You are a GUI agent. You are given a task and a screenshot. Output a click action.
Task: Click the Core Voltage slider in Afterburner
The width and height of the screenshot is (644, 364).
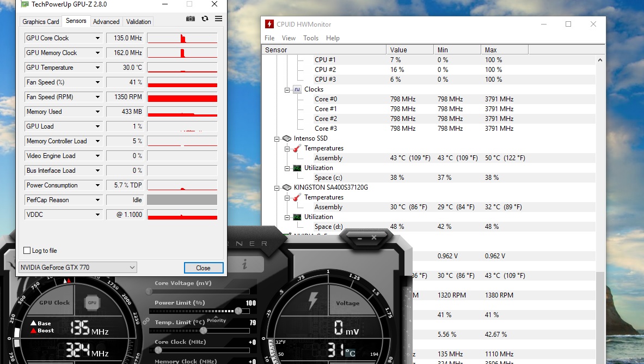(x=199, y=291)
